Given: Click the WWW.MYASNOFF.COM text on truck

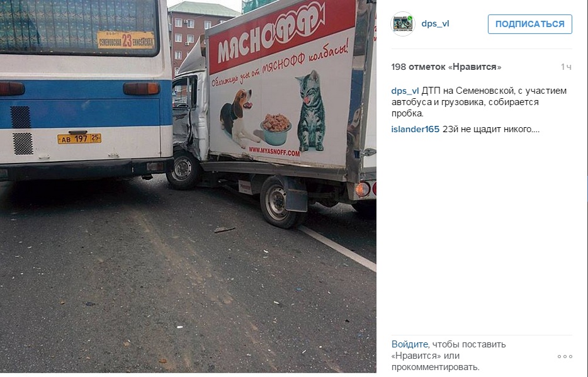Looking at the screenshot, I should coord(274,152).
